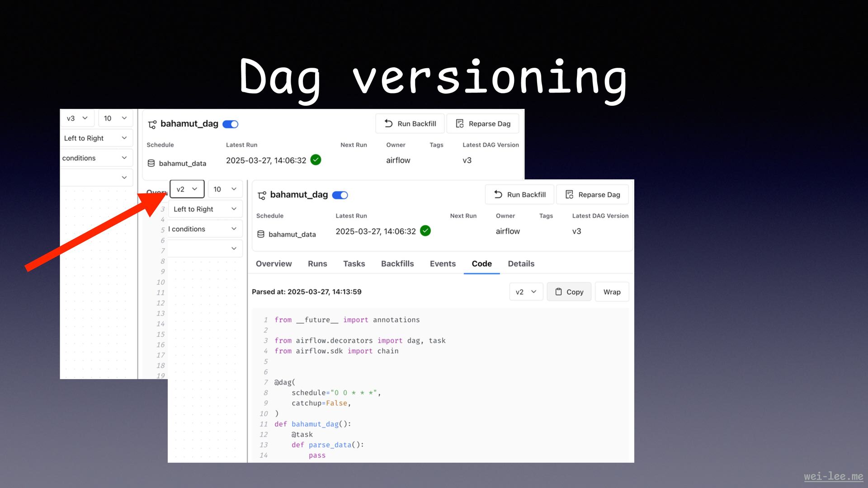Open the v3 version dropdown in back panel
This screenshot has height=488, width=868.
[77, 118]
